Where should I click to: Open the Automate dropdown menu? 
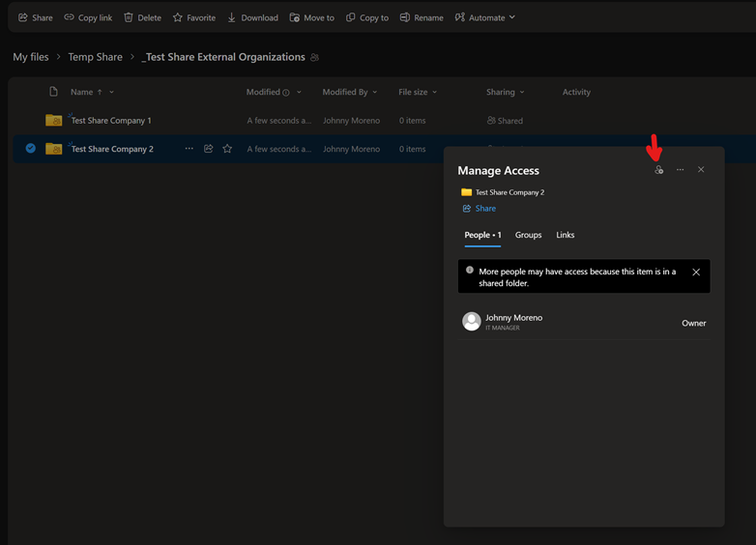click(x=485, y=17)
